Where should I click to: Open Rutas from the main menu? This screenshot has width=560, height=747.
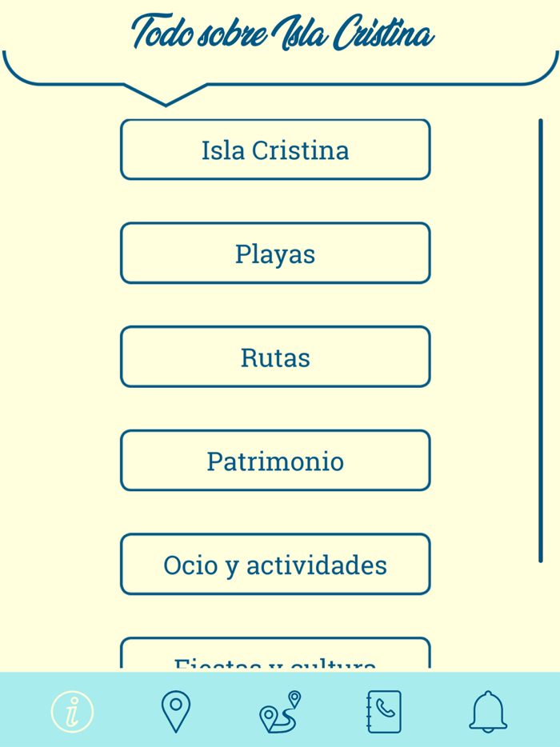[x=275, y=357]
